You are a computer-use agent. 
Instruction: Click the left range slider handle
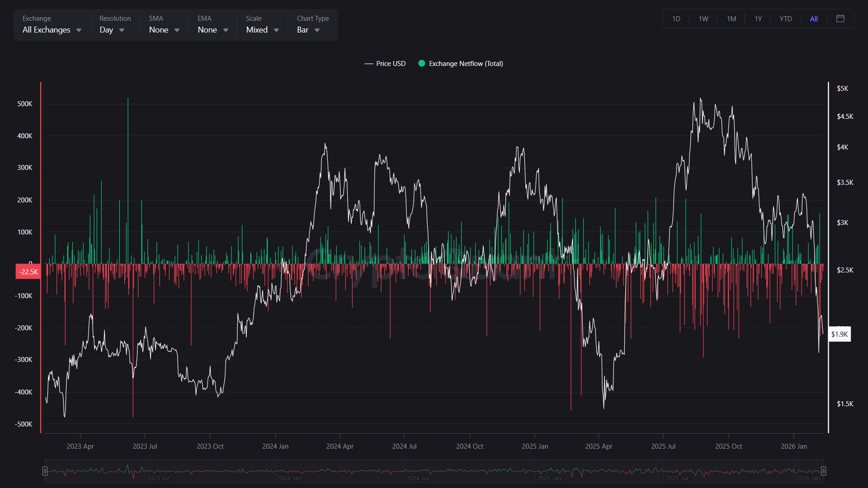(x=45, y=471)
